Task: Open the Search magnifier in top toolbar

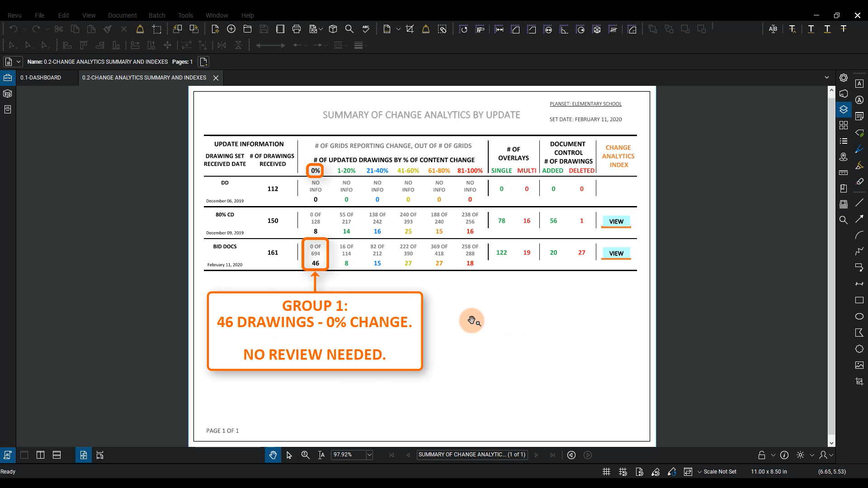Action: (349, 29)
